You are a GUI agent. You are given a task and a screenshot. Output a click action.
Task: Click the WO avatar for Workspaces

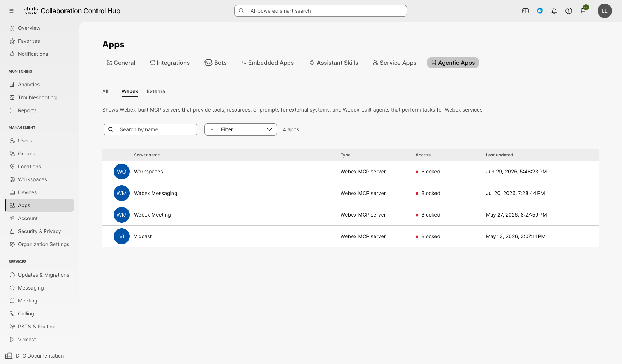pos(122,172)
